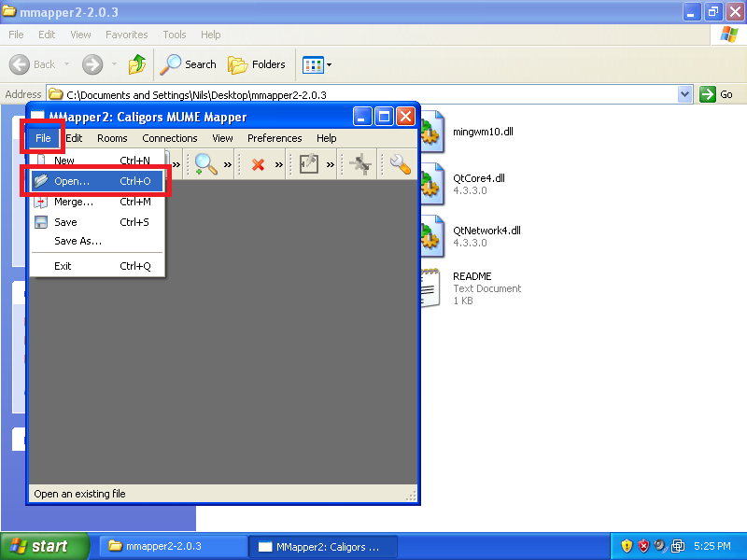This screenshot has width=747, height=560.
Task: Click the Windows Start button
Action: point(45,546)
